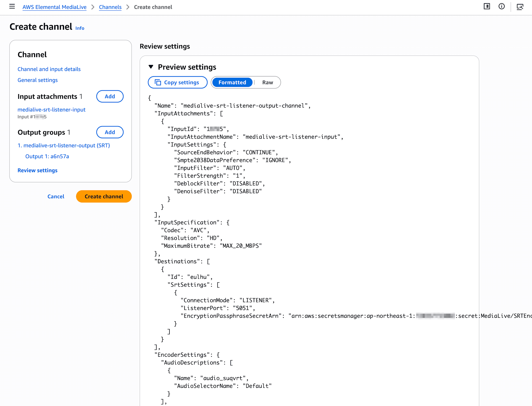Select medialive-srt-listener-input attachment

tap(51, 110)
